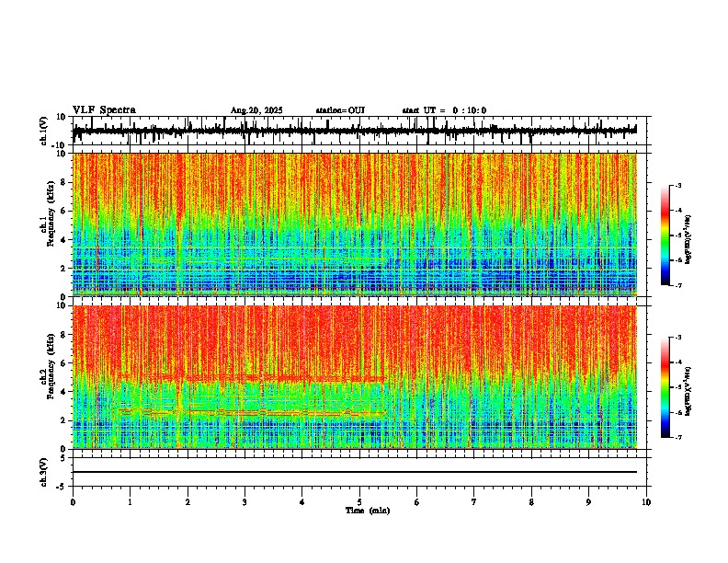
Task: Click time axis tick label "4"
Action: pos(302,502)
